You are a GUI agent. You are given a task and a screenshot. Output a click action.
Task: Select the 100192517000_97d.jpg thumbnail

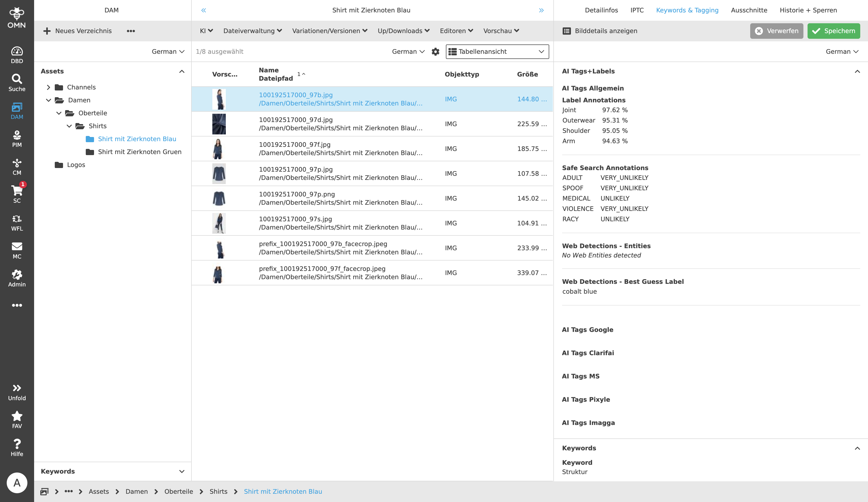(219, 124)
